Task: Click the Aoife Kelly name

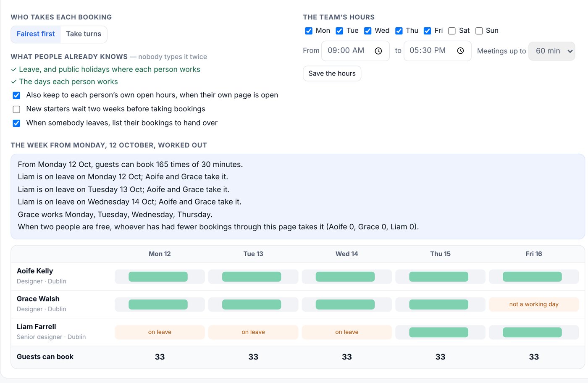Action: coord(35,271)
